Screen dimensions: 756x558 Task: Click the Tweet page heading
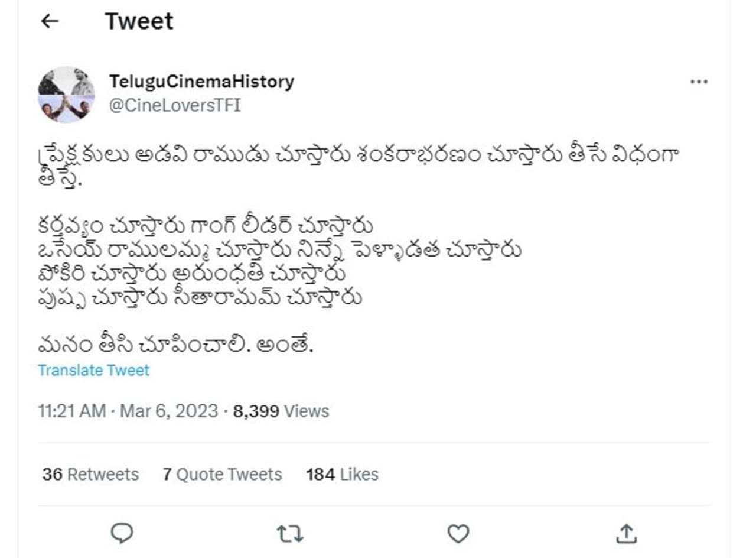click(x=139, y=21)
